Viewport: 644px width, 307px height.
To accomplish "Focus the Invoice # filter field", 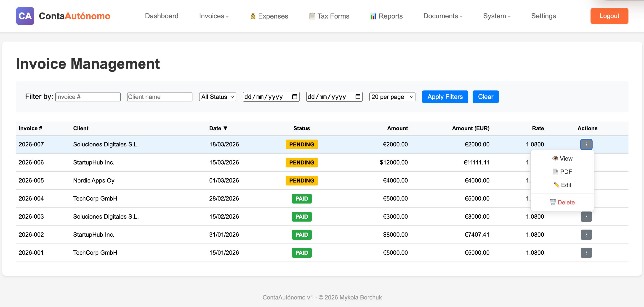I will [x=88, y=97].
